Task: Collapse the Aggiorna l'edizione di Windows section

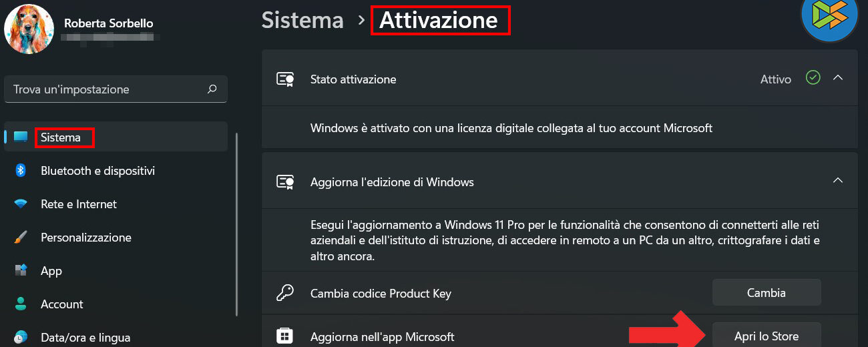Action: tap(838, 181)
